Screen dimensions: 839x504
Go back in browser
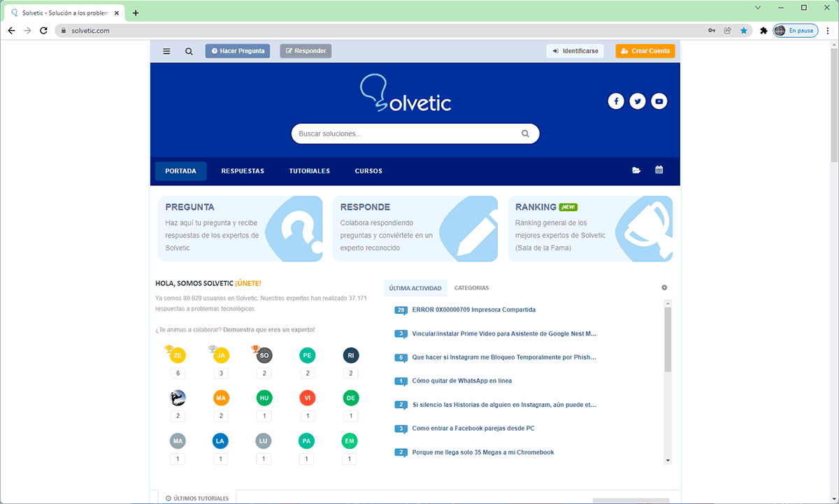coord(11,31)
